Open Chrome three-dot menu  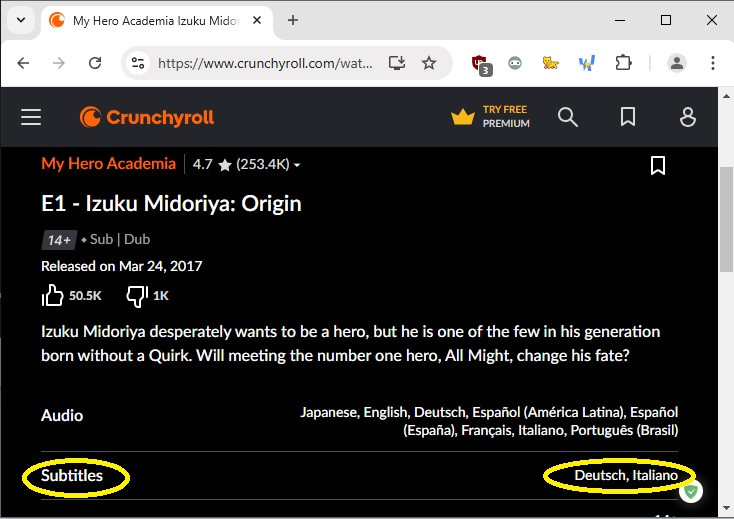[712, 63]
